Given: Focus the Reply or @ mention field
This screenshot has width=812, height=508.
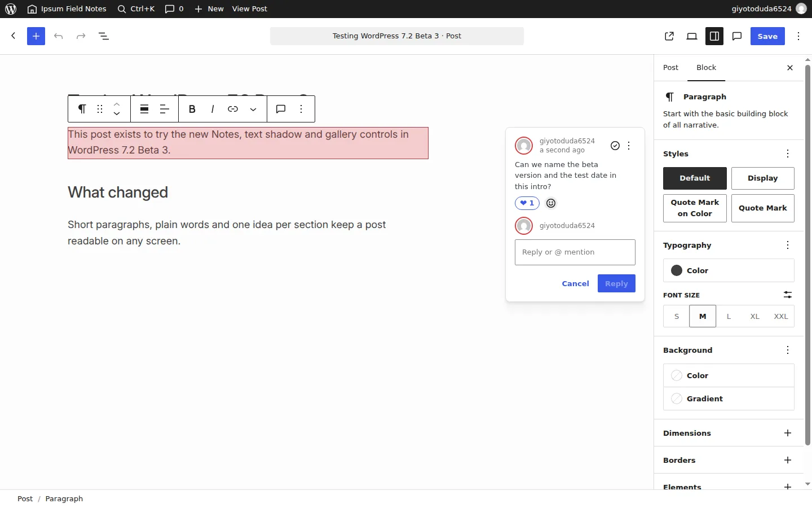Looking at the screenshot, I should pos(575,252).
